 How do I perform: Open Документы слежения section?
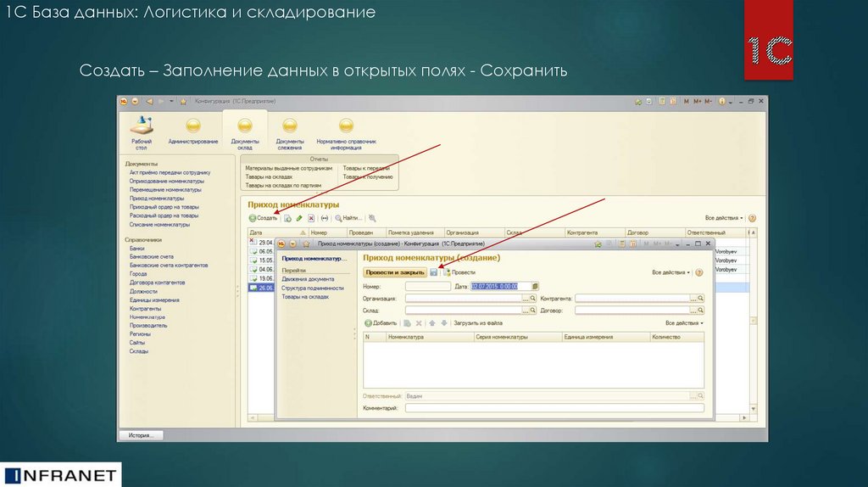(290, 133)
